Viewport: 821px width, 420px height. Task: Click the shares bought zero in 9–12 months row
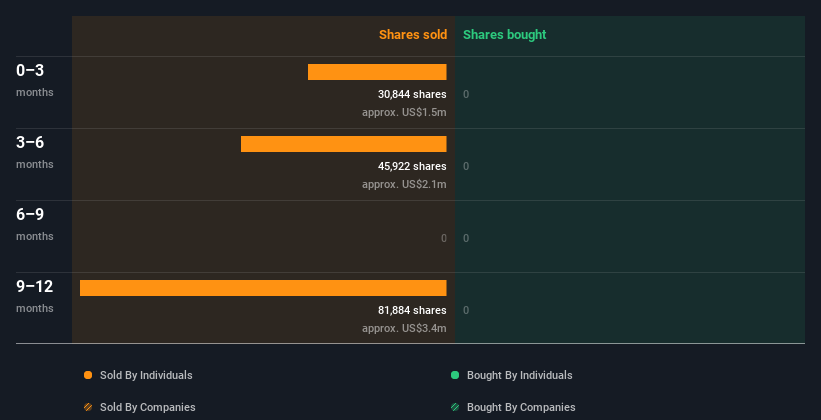coord(466,310)
